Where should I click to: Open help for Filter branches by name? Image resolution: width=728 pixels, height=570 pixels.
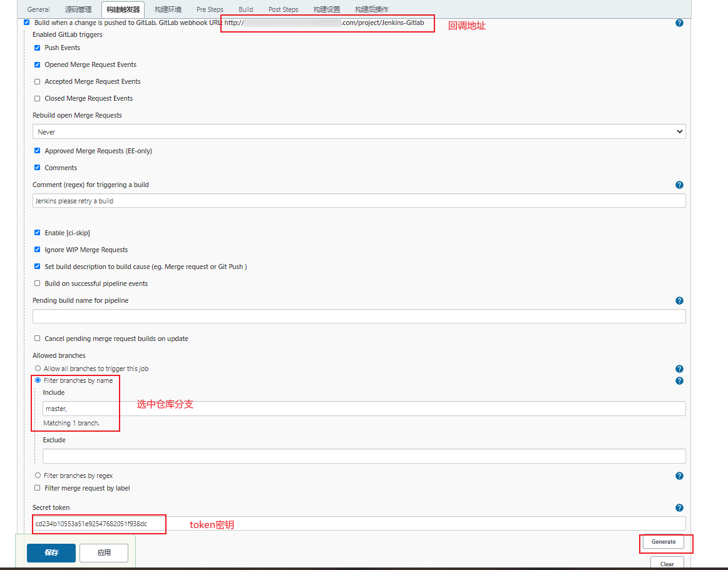pyautogui.click(x=679, y=381)
